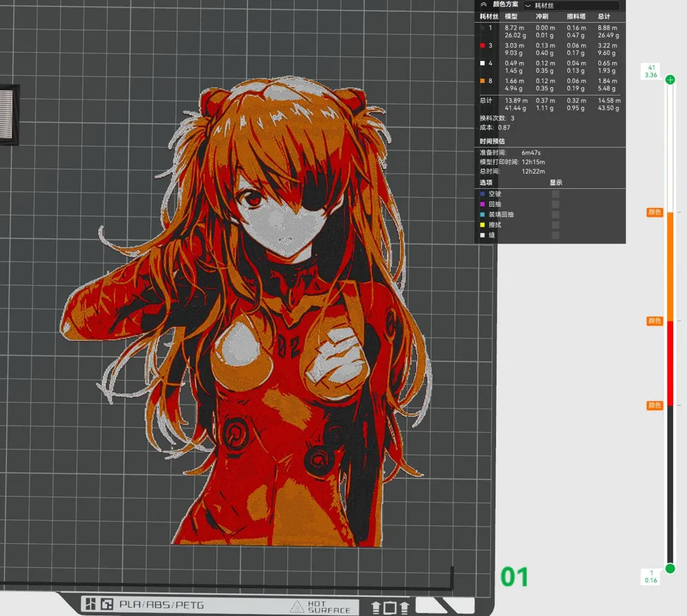Click the 8.72 m model value for filament 1

coord(514,27)
